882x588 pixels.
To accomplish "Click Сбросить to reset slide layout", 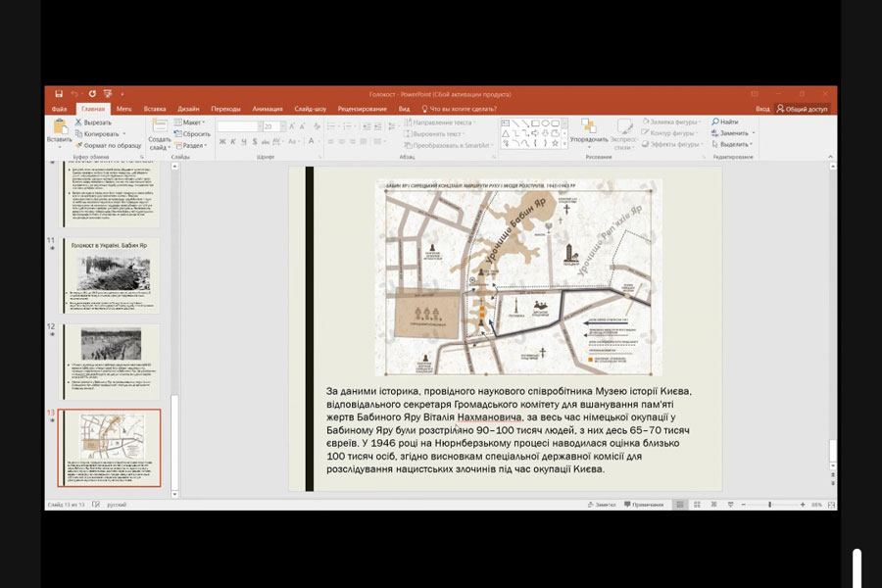I will click(196, 134).
